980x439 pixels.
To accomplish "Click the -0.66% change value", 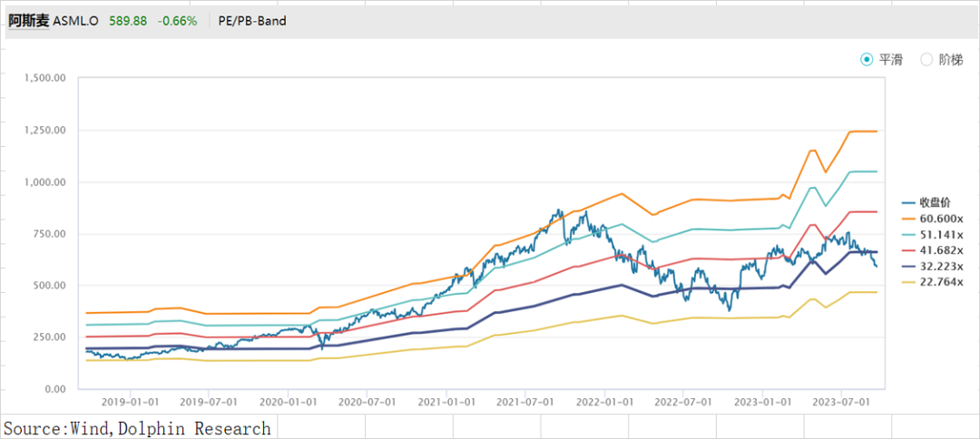I will click(178, 21).
